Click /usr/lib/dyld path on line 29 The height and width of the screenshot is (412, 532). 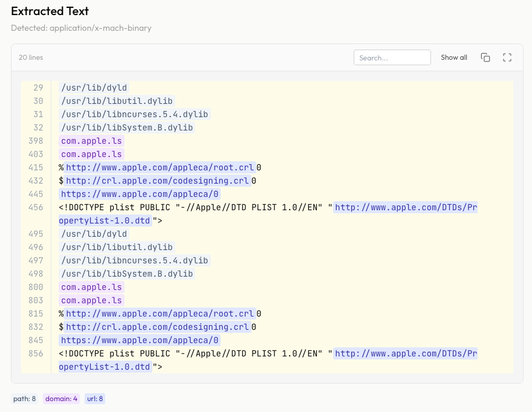click(x=94, y=88)
